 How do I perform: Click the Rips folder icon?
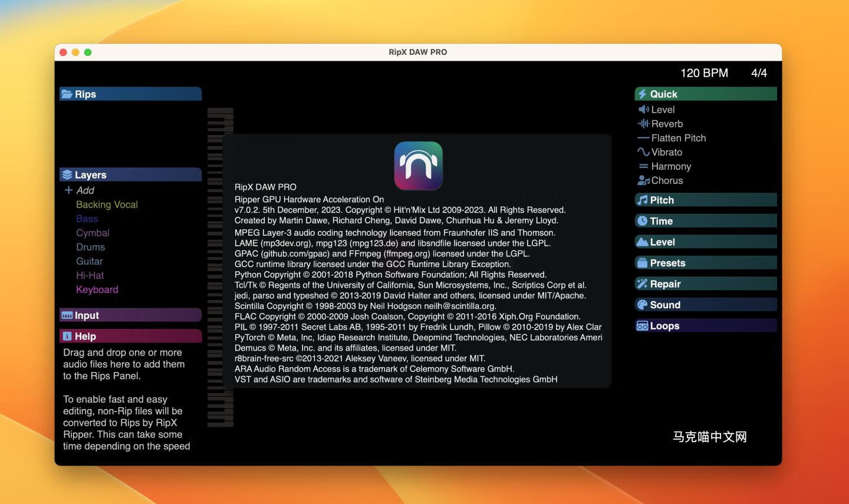(67, 94)
